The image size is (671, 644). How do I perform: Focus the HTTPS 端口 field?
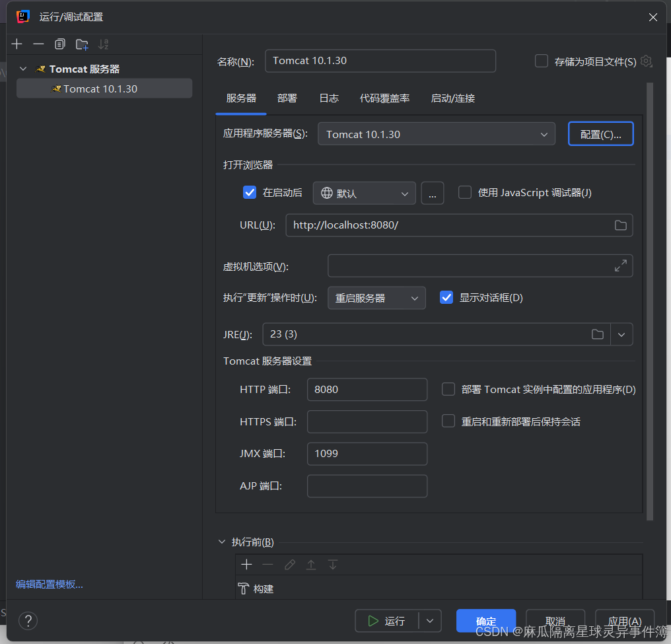(367, 421)
